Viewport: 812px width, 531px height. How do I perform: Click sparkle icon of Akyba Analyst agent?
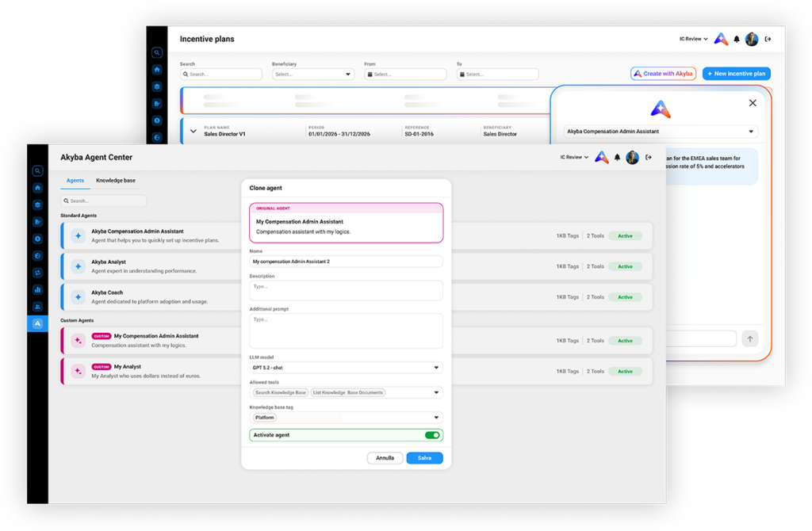(x=79, y=266)
